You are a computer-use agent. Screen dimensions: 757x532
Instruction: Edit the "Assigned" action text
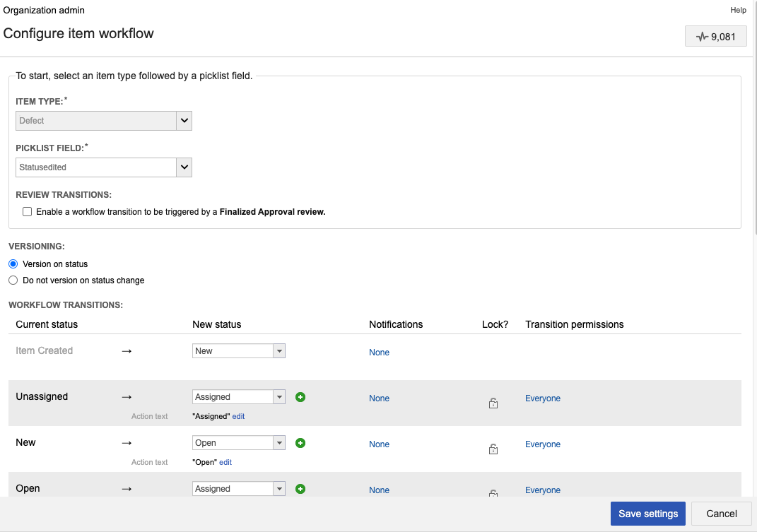(238, 416)
